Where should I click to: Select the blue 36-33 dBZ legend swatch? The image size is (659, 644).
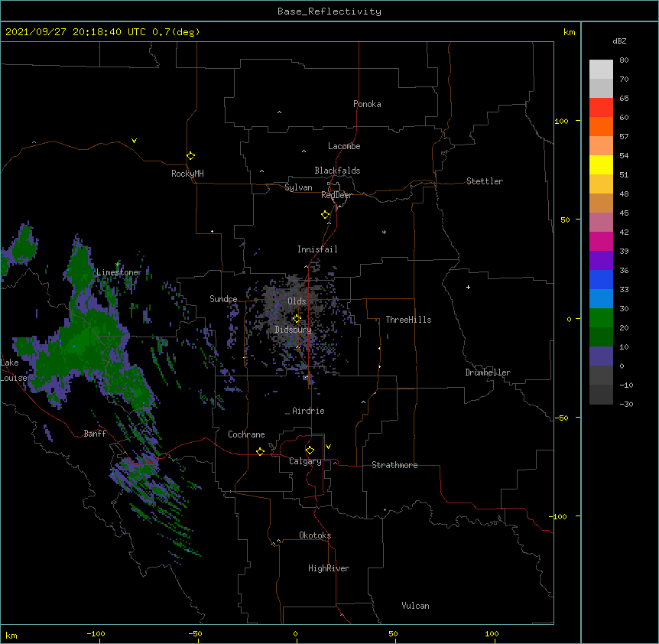tap(601, 279)
